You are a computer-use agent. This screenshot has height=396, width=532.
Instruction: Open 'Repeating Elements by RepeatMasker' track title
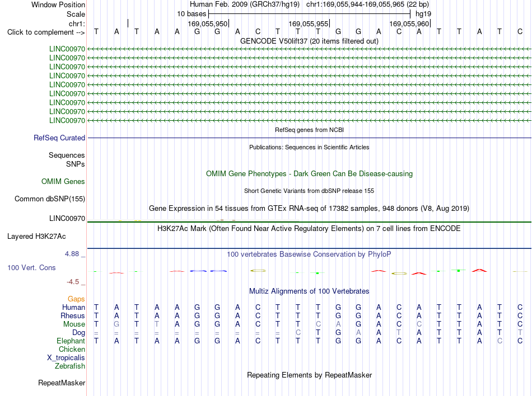309,375
